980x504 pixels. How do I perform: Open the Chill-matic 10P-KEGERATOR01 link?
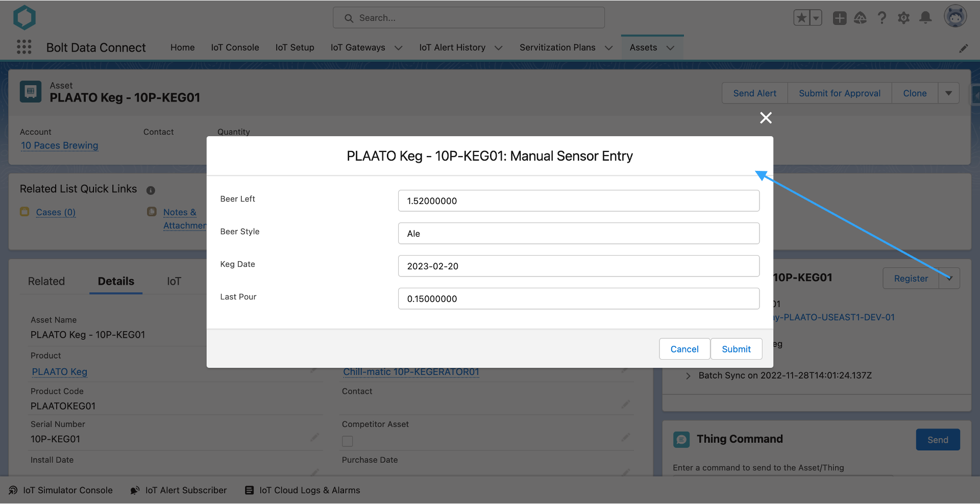[x=411, y=372]
